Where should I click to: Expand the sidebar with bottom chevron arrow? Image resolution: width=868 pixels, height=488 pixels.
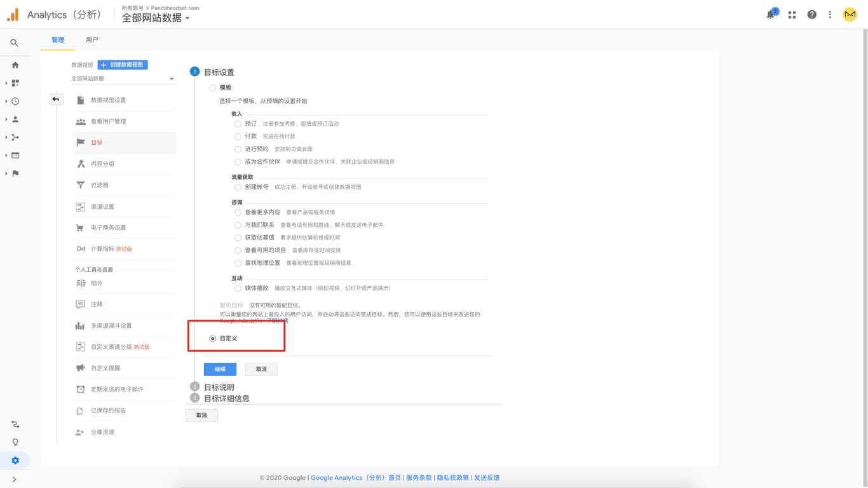pos(14,480)
